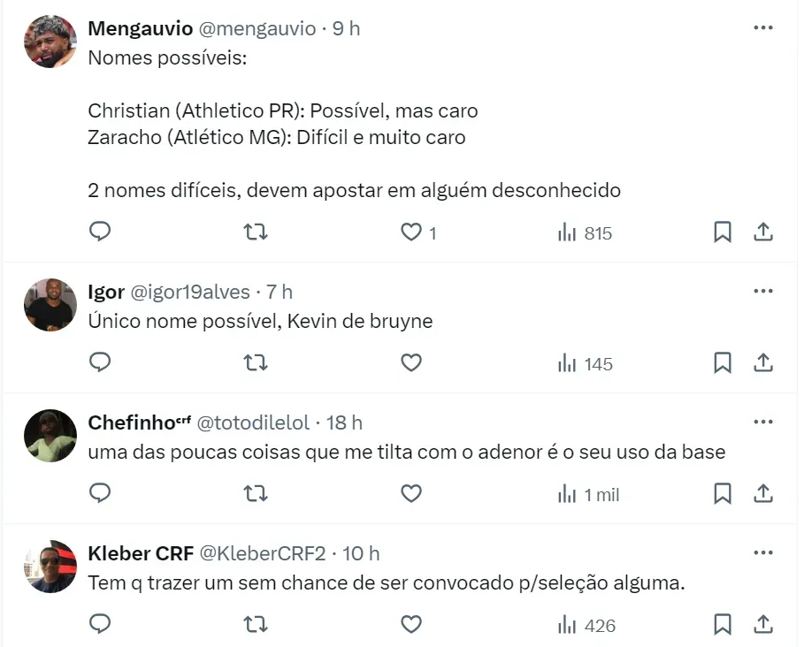Open more options on Mengauvio's tweet
Screen dimensions: 812x647
[x=762, y=28]
